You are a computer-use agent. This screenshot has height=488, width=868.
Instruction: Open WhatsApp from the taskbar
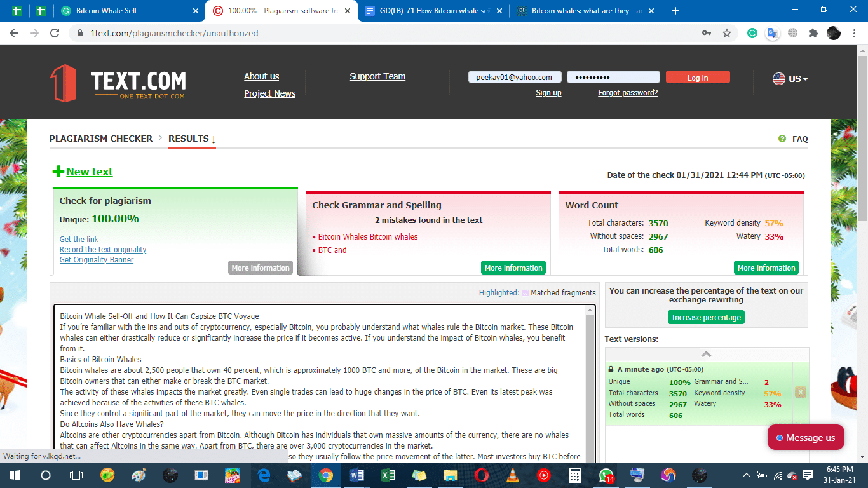(606, 475)
